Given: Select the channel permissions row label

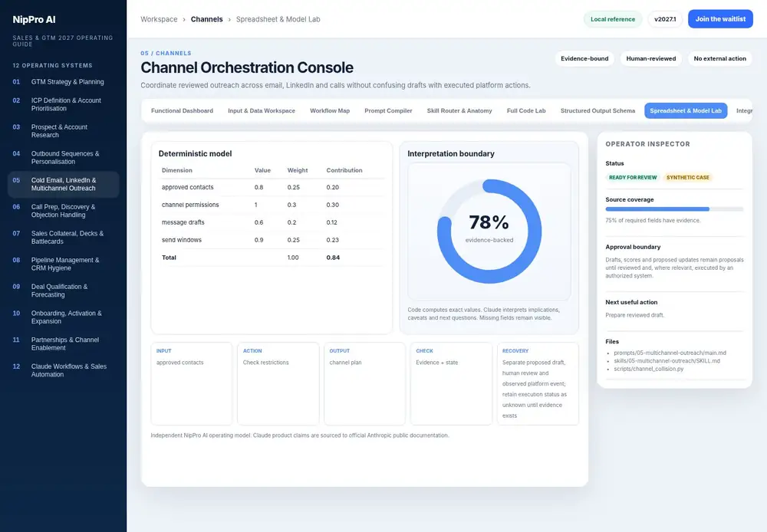Looking at the screenshot, I should click(x=190, y=205).
